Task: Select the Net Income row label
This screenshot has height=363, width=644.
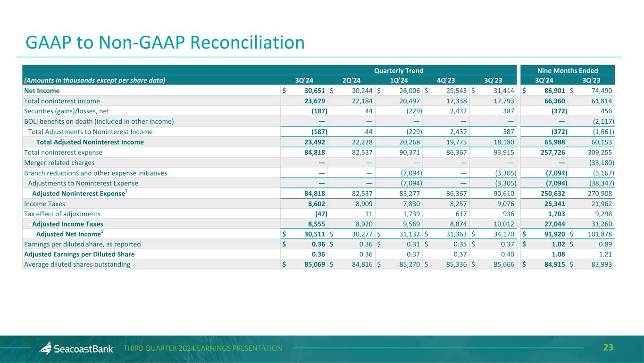Action: (42, 91)
